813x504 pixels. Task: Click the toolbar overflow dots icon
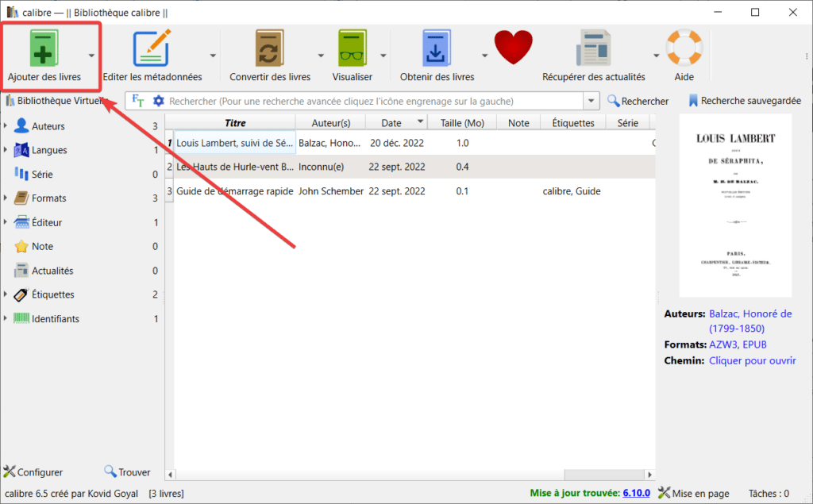coord(807,56)
